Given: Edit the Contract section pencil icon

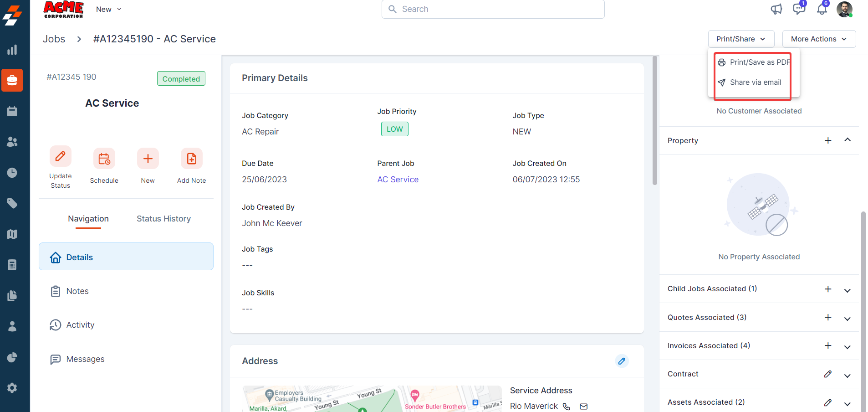Looking at the screenshot, I should (x=828, y=374).
